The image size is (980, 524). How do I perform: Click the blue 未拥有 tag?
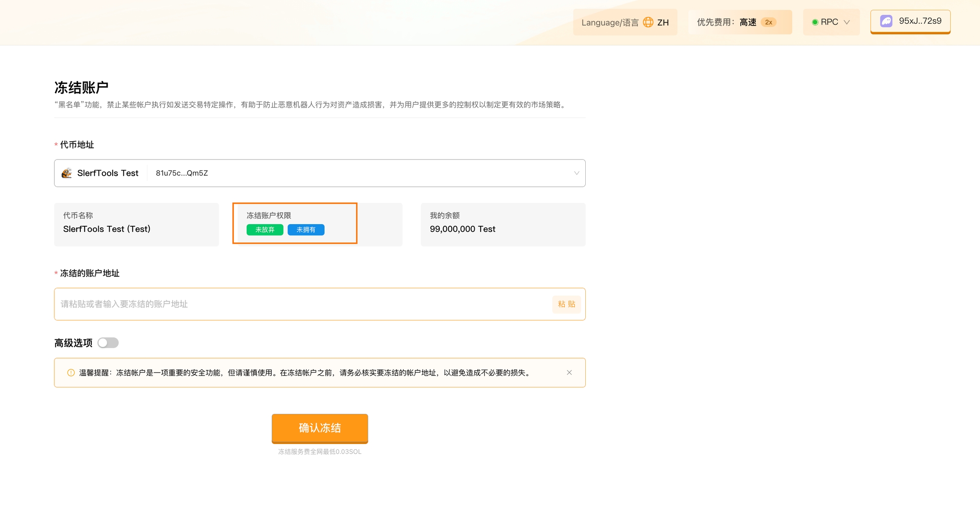point(306,230)
